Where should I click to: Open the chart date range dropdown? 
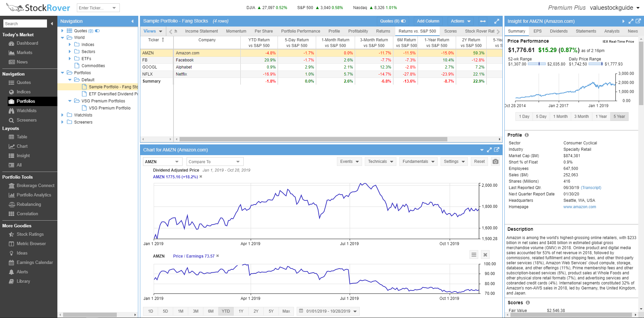click(x=329, y=311)
